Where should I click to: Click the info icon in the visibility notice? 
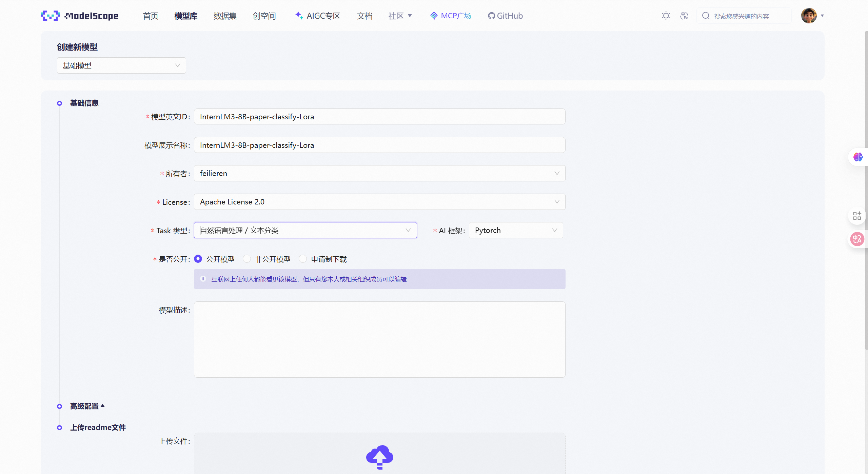tap(203, 279)
